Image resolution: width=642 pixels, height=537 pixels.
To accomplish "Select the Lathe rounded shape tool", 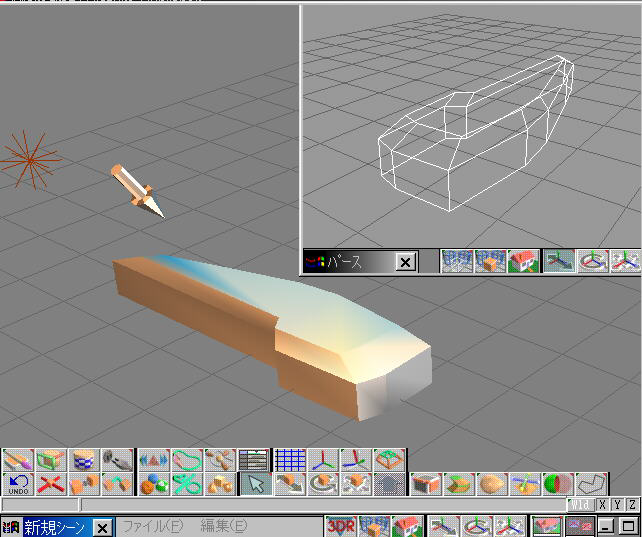I will [492, 484].
